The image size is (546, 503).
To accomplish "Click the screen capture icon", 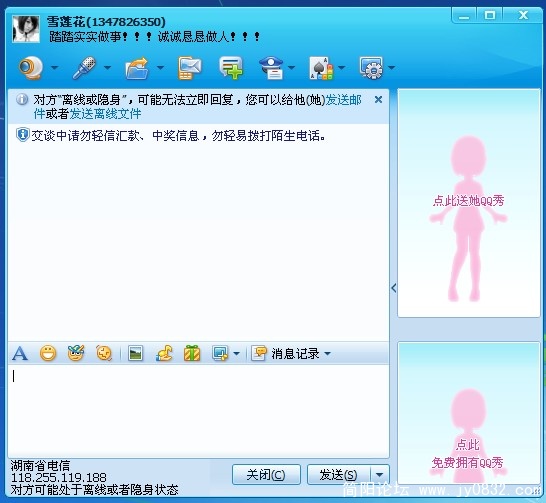I will tap(220, 353).
